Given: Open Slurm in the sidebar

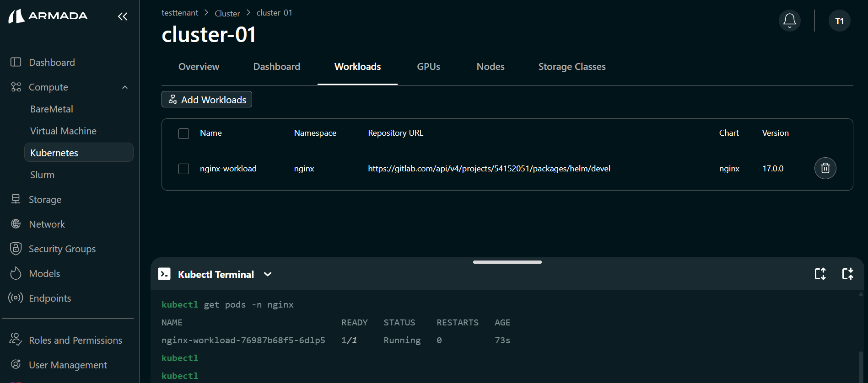Looking at the screenshot, I should coord(42,175).
